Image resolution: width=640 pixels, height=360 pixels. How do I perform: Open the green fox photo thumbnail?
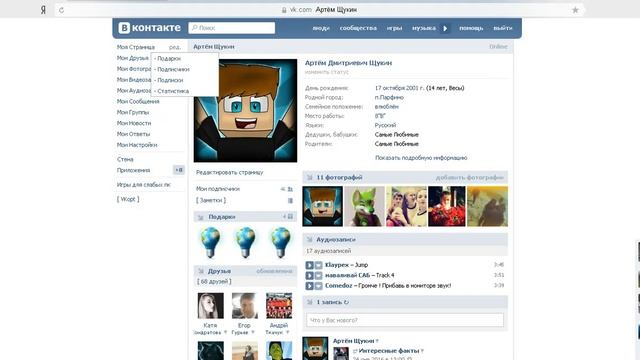click(364, 207)
